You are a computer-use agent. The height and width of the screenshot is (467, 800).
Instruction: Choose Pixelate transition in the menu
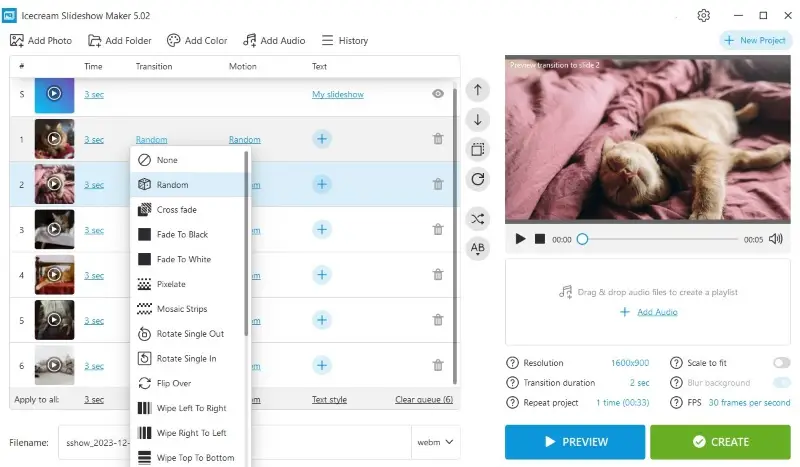pos(171,285)
